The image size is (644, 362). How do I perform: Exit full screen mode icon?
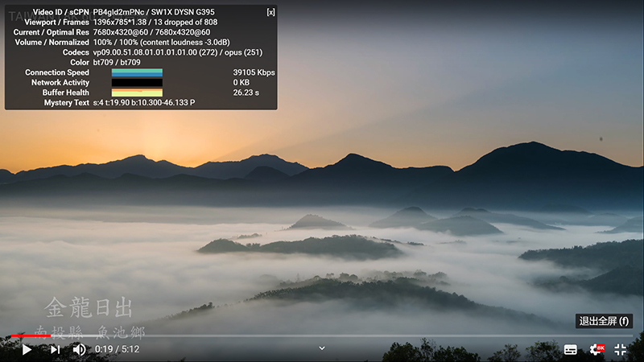(620, 349)
